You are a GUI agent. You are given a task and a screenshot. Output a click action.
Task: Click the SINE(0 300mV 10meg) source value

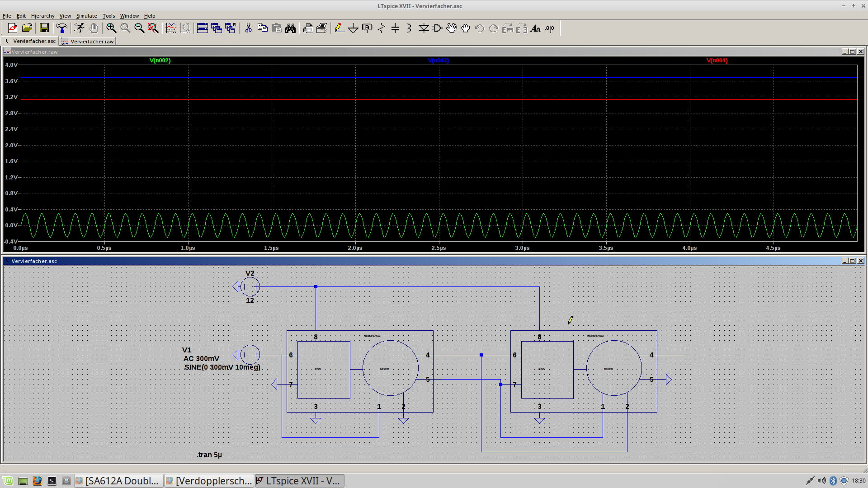[x=222, y=367]
